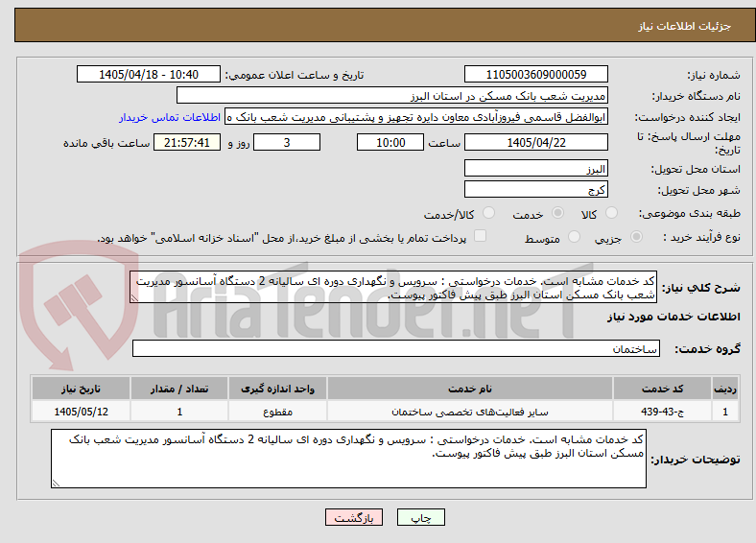Click the requester field ابوالفضل قاسمی فیروزآبادی

coord(416,117)
